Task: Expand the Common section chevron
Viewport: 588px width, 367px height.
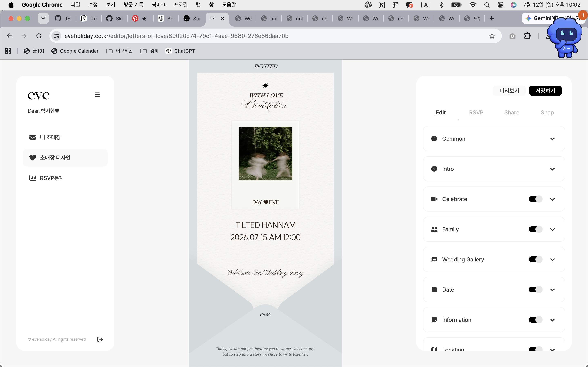Action: (x=552, y=139)
